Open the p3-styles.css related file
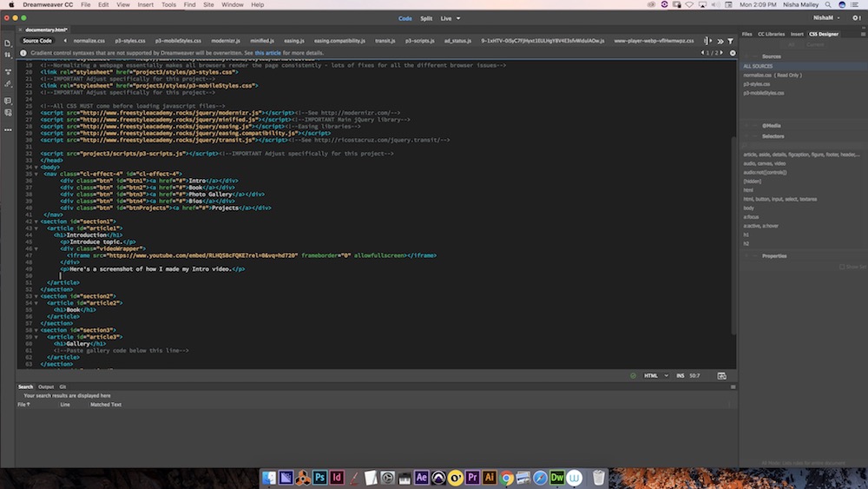868x489 pixels. click(x=130, y=41)
